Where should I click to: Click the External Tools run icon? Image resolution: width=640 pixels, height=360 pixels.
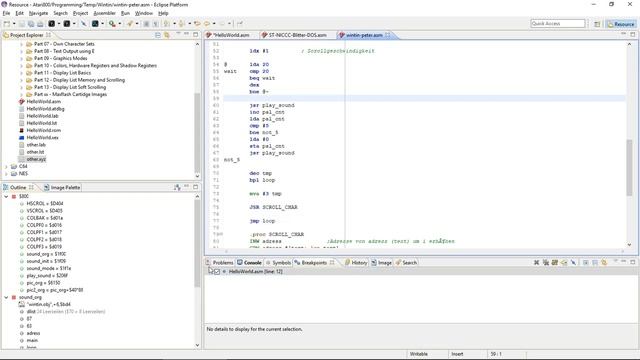pyautogui.click(x=112, y=24)
